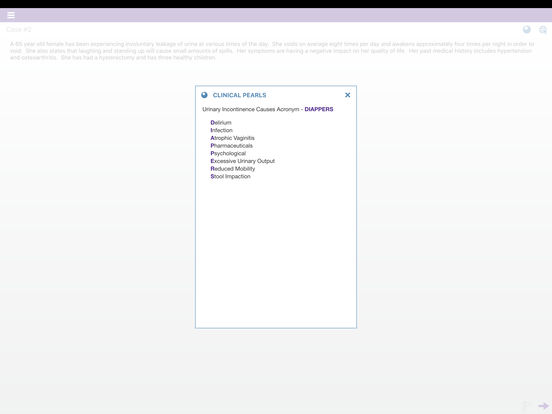The width and height of the screenshot is (552, 414).
Task: Click the Excessive Urinary Output item
Action: click(x=243, y=161)
